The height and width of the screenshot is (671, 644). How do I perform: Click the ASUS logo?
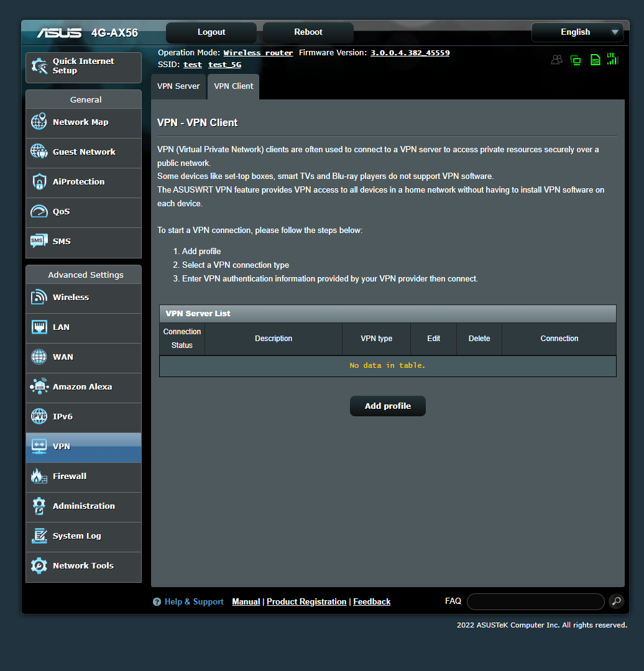(58, 33)
